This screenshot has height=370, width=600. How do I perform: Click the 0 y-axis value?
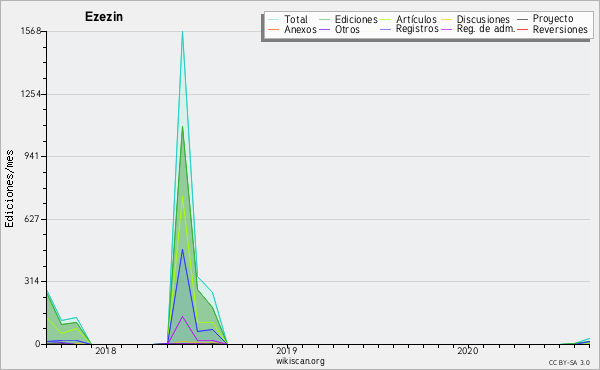(38, 344)
